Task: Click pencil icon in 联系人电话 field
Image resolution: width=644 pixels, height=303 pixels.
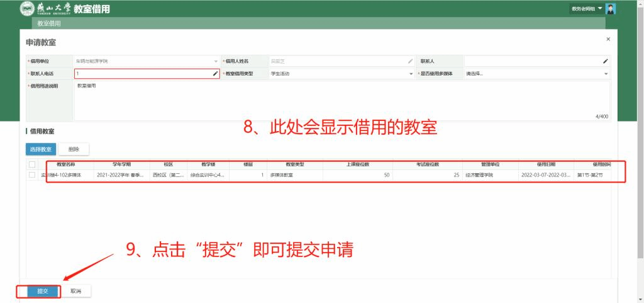Action: coord(215,74)
